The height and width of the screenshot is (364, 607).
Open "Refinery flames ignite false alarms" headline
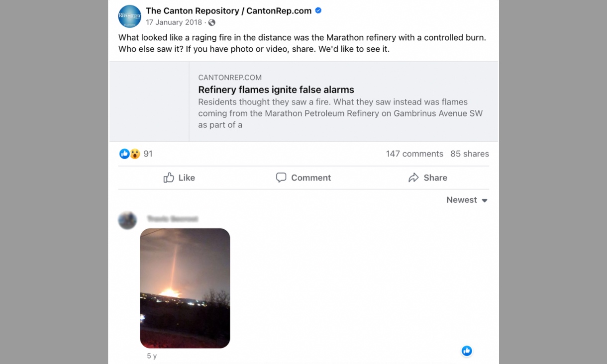[276, 90]
